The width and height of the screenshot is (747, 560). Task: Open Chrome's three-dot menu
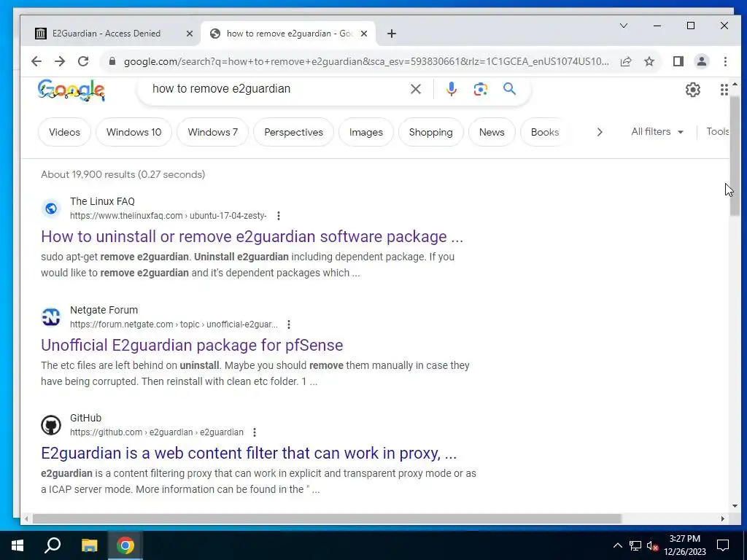725,61
